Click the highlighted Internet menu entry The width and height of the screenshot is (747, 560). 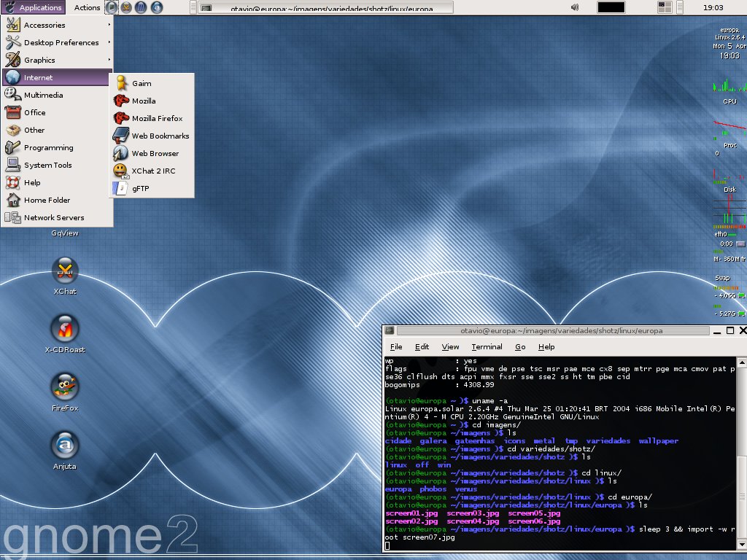pyautogui.click(x=57, y=77)
